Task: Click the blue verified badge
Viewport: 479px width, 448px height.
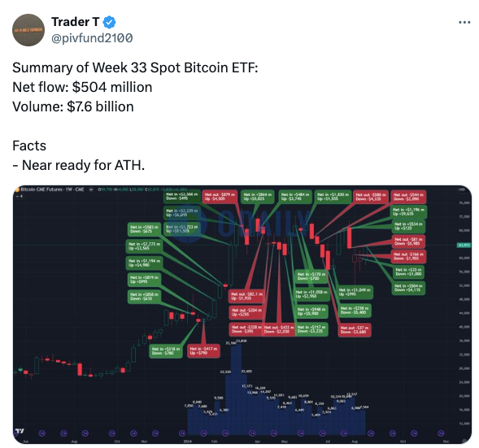Action: [109, 22]
